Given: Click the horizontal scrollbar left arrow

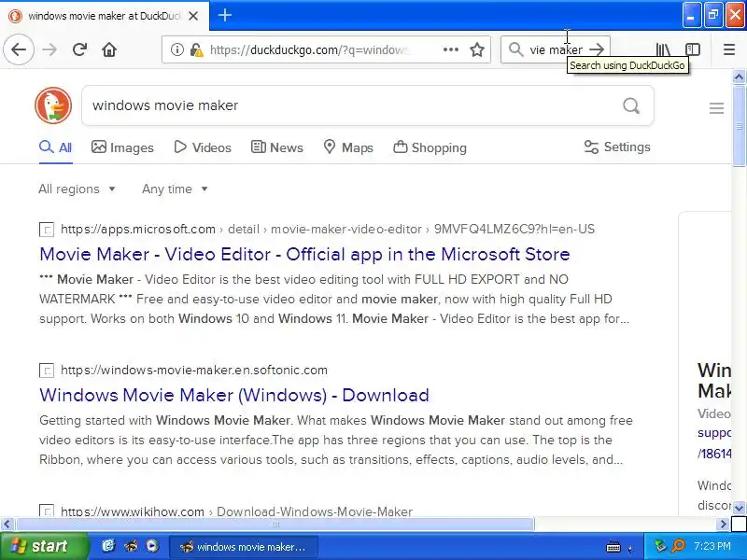Looking at the screenshot, I should [x=7, y=525].
